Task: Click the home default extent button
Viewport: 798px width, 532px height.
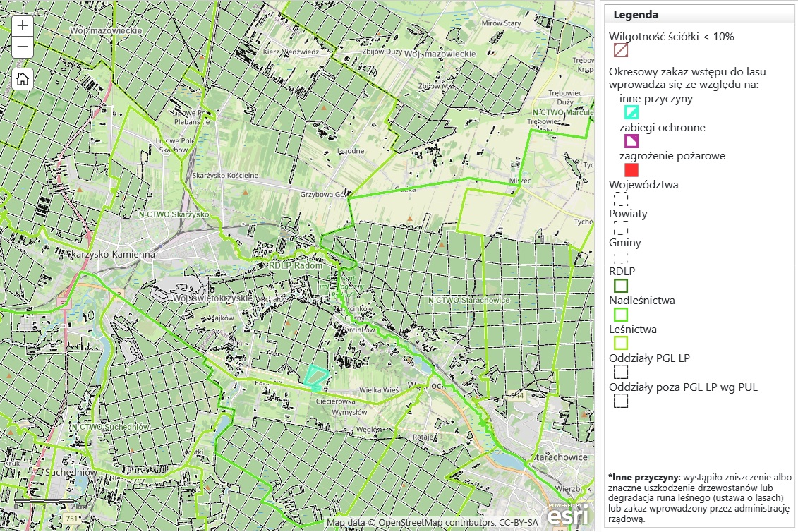Action: point(23,78)
